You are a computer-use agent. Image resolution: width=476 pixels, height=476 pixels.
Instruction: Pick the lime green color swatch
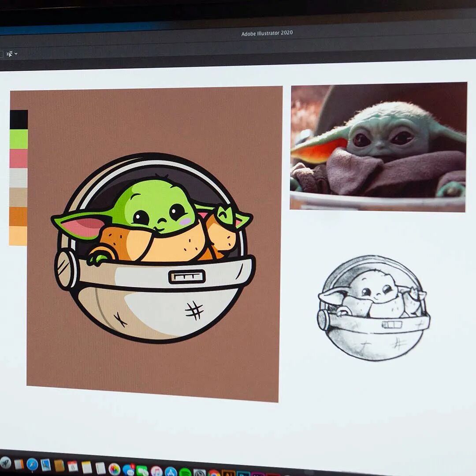point(19,139)
